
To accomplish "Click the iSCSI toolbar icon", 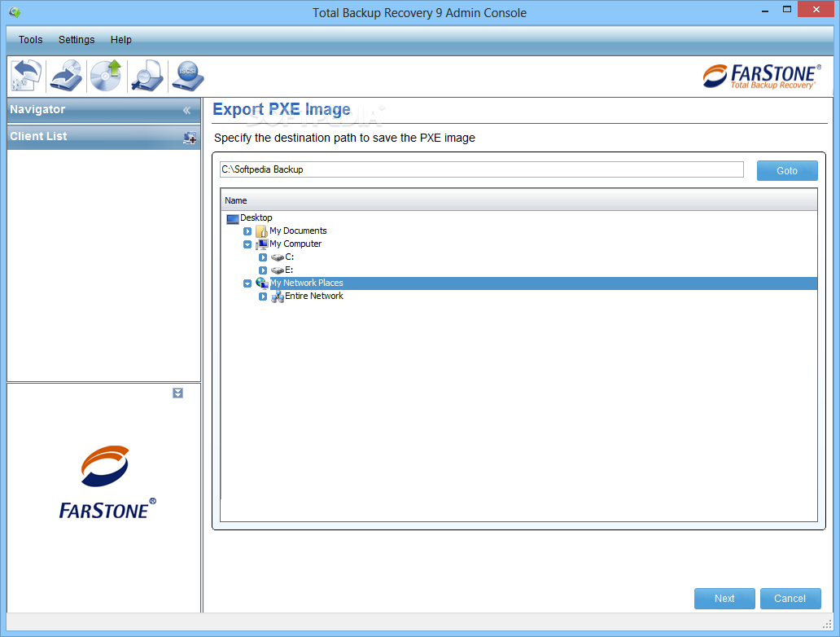I will tap(187, 76).
